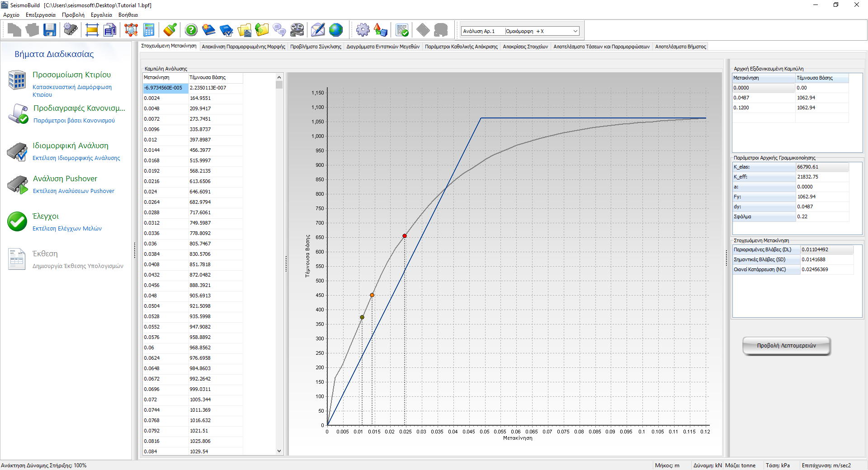
Task: Click the Προβολή Λεπτομερειών button
Action: pos(786,346)
